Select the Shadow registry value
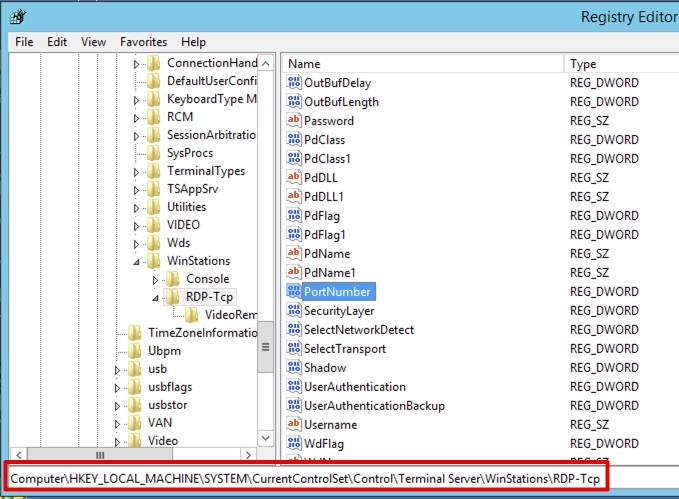The width and height of the screenshot is (679, 499). point(325,368)
